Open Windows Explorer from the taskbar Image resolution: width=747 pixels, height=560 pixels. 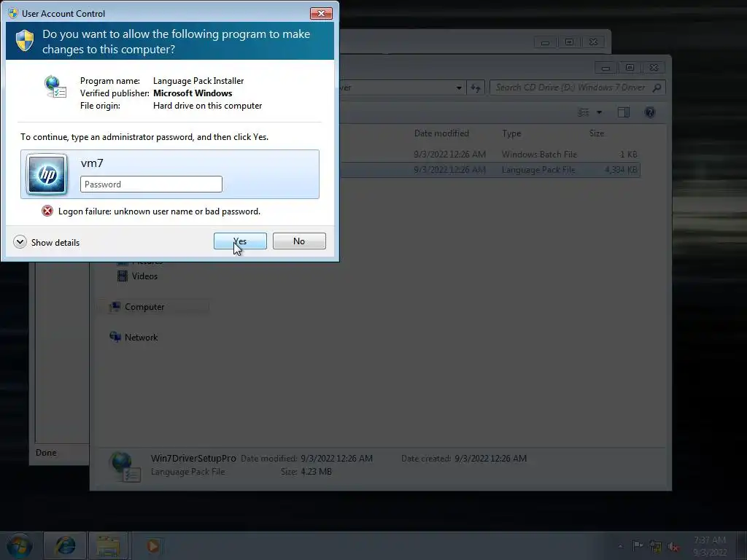108,545
